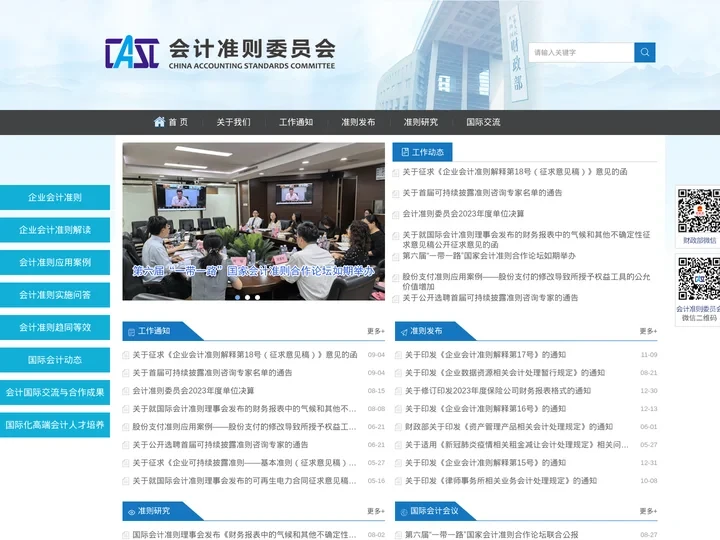Go to 会计准则应用案例 sidebar button

click(x=55, y=262)
